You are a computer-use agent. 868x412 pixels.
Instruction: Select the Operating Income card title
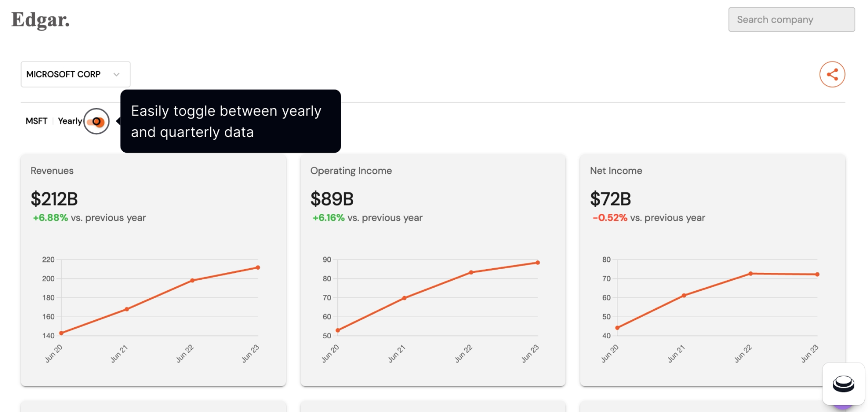click(x=351, y=171)
